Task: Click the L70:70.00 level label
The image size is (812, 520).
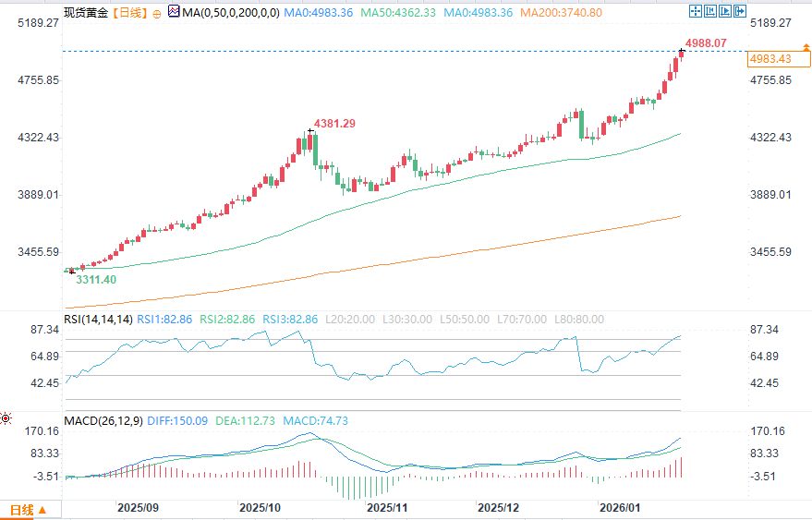Action: [x=522, y=320]
